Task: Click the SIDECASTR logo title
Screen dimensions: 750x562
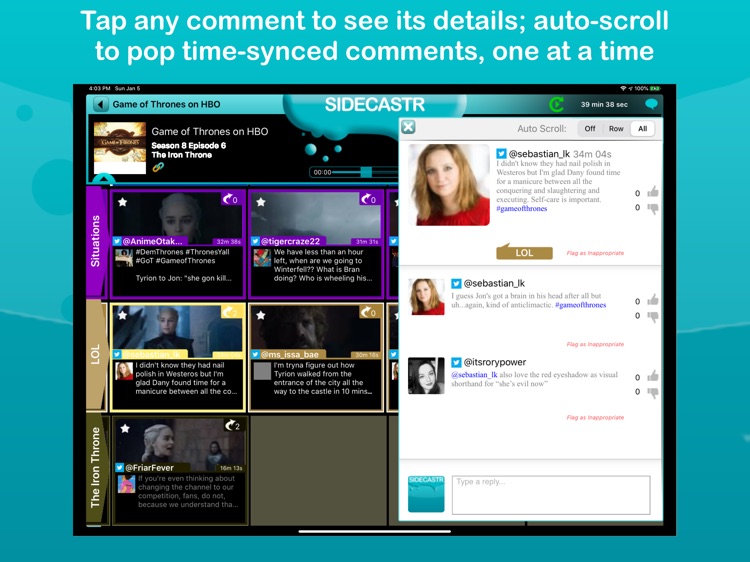Action: [375, 105]
